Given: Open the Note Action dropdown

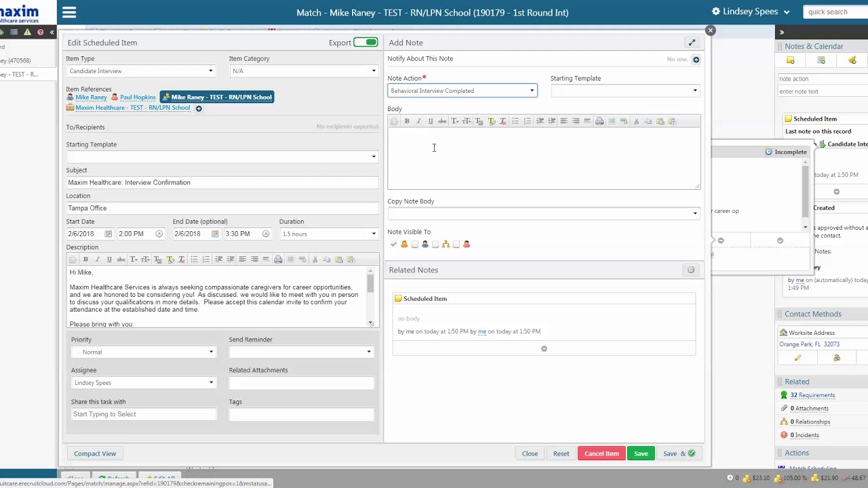Looking at the screenshot, I should pos(462,91).
